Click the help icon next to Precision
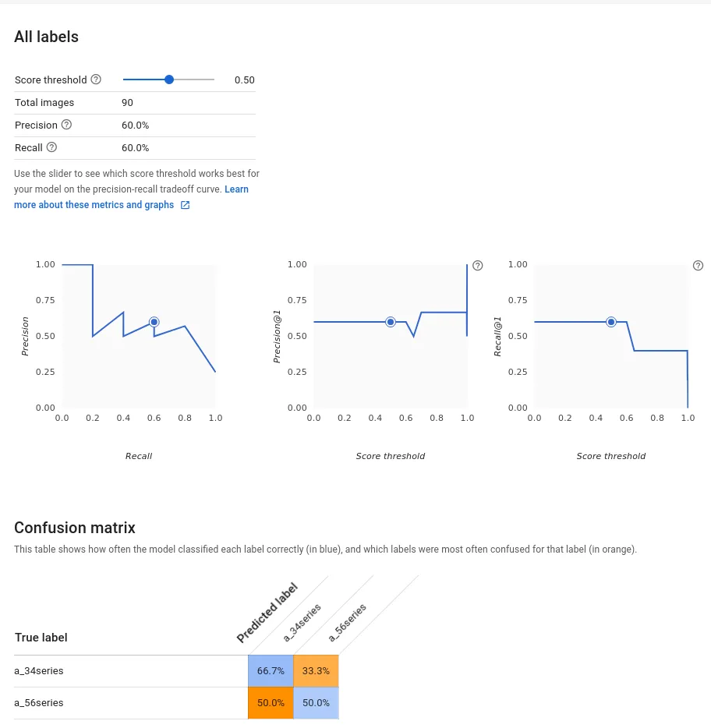The width and height of the screenshot is (711, 728). point(66,125)
